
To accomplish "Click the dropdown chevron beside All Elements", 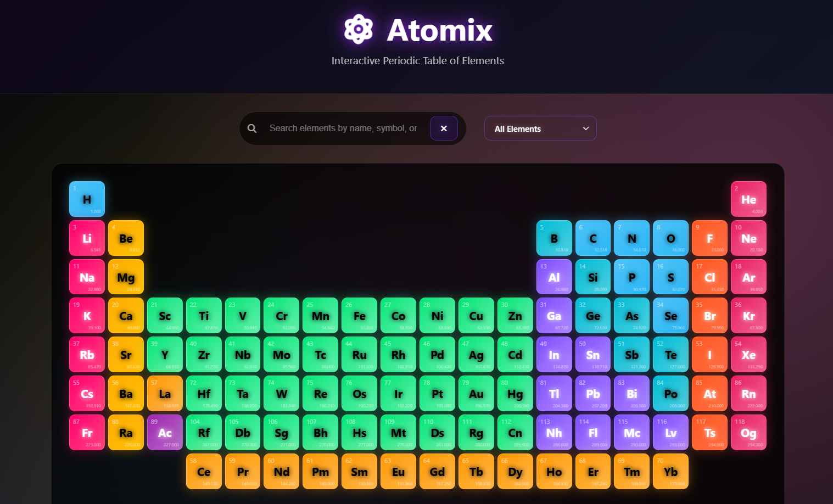I will pos(585,128).
